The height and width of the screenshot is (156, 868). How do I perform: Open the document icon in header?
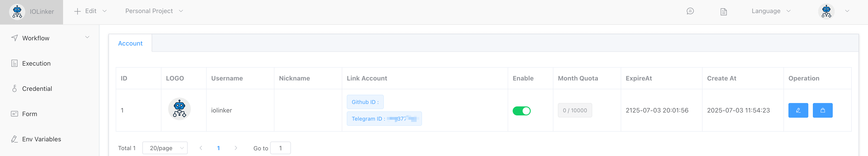723,12
